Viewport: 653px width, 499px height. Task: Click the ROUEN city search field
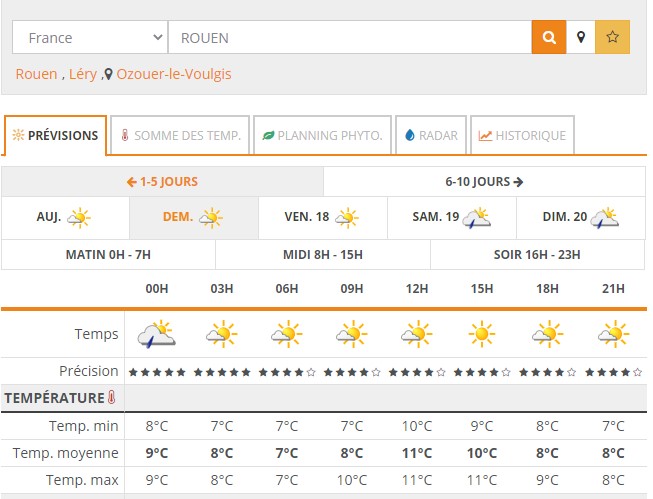tap(349, 38)
